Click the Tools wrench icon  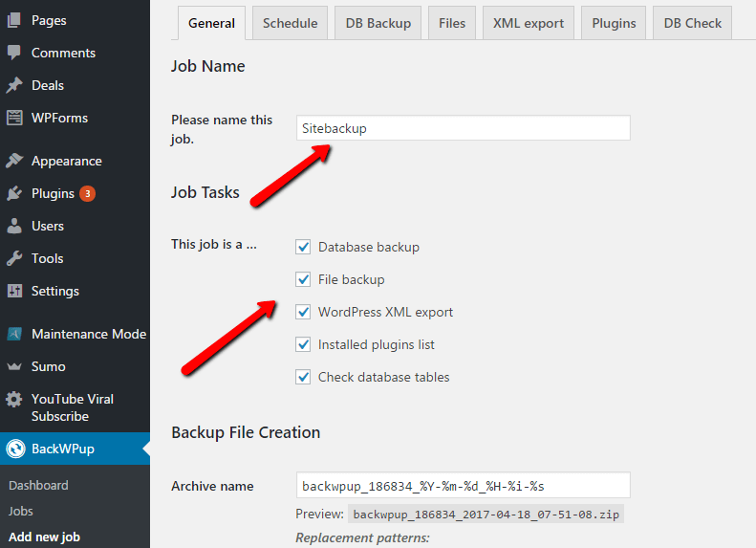tap(14, 258)
